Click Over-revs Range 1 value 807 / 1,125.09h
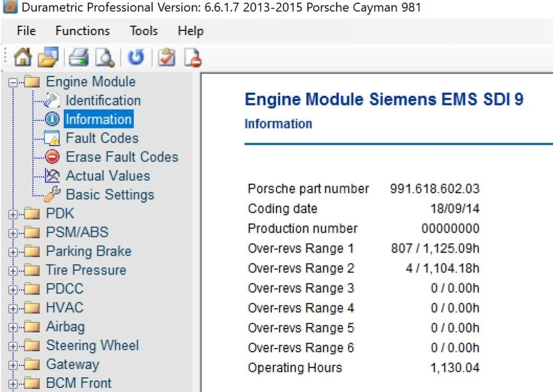The height and width of the screenshot is (392, 553). tap(435, 248)
